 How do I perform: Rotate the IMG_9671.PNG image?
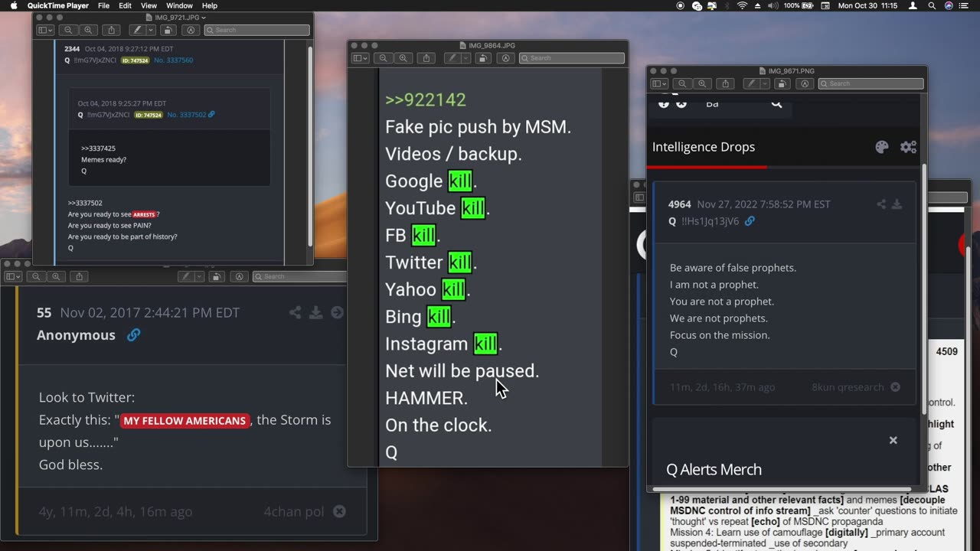point(782,83)
